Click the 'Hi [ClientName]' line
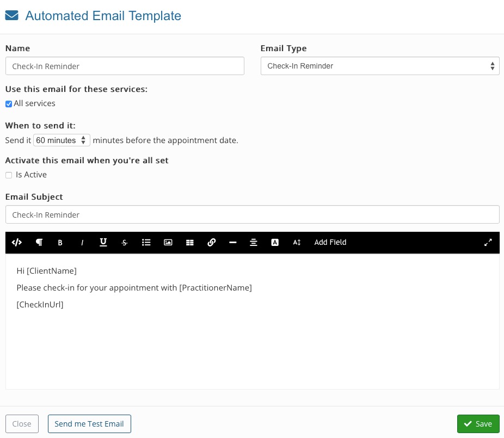The image size is (504, 438). click(x=47, y=271)
